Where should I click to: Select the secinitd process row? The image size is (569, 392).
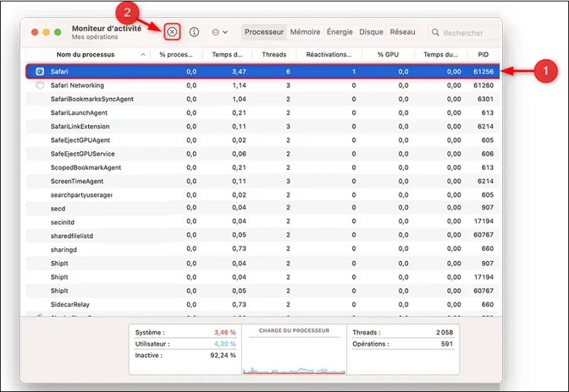[262, 222]
